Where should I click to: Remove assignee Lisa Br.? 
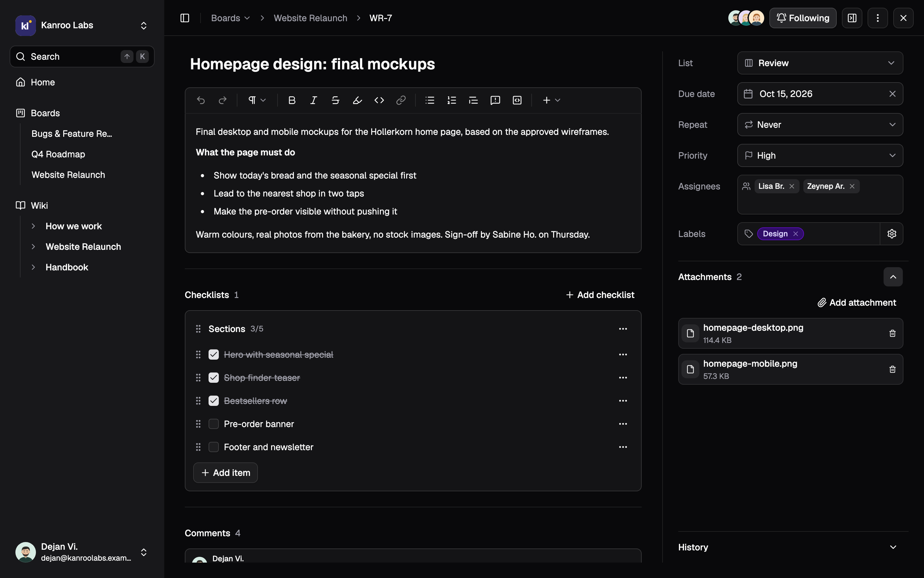click(x=791, y=186)
